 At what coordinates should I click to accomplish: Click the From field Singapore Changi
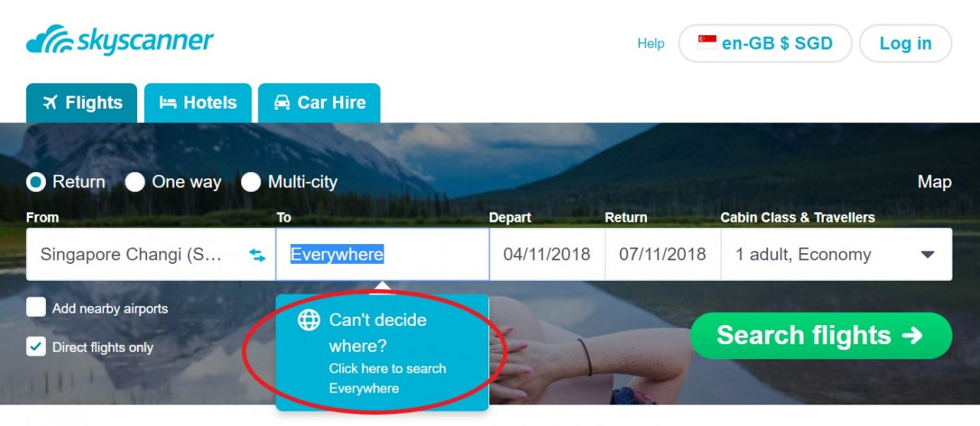pos(151,254)
